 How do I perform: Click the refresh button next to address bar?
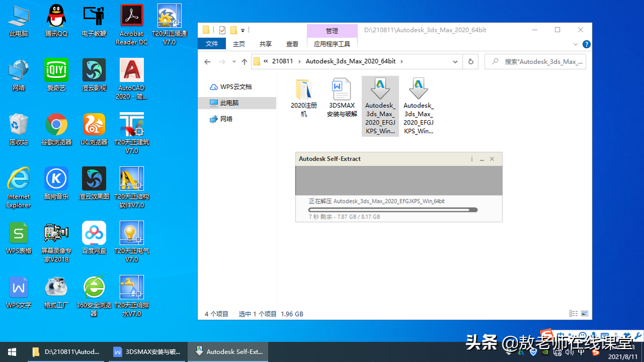point(470,61)
